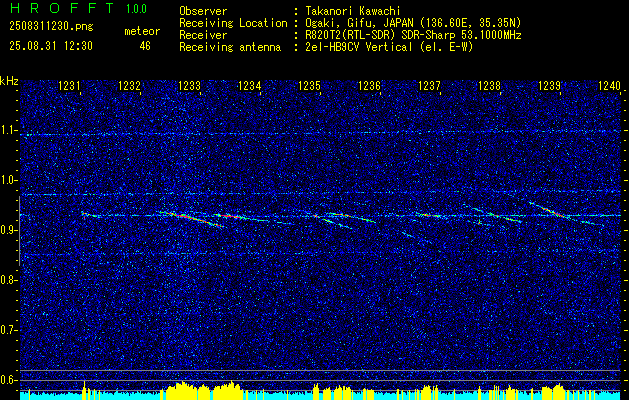Click the Receiving Location label
The image size is (629, 400).
[x=233, y=23]
